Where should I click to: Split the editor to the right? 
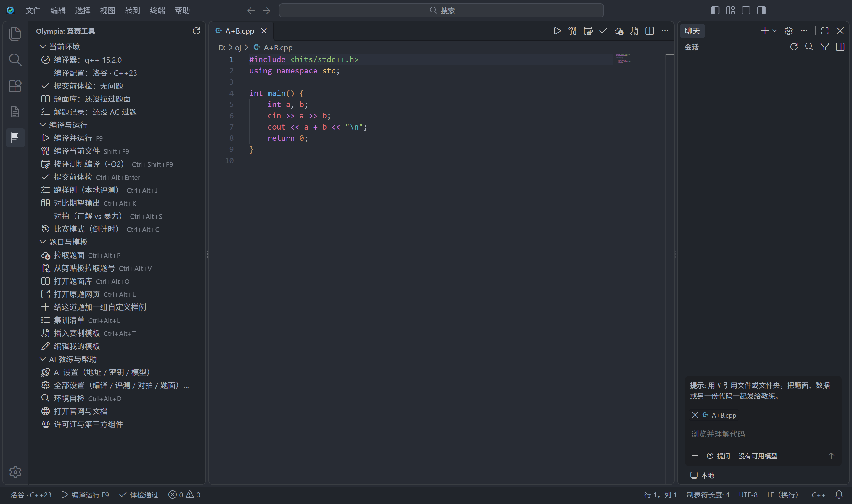point(650,31)
